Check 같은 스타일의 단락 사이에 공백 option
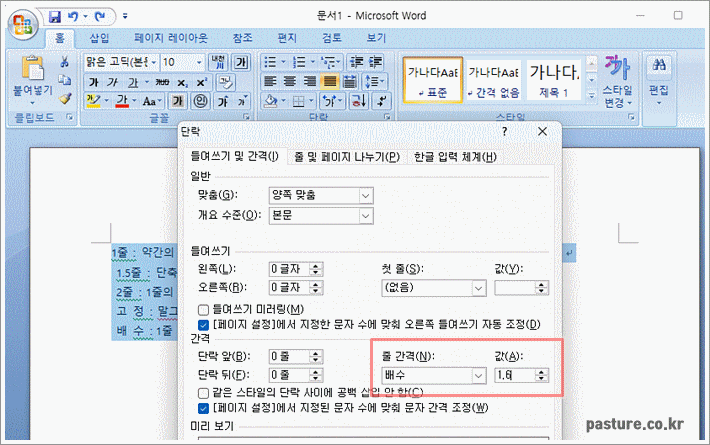 point(203,392)
